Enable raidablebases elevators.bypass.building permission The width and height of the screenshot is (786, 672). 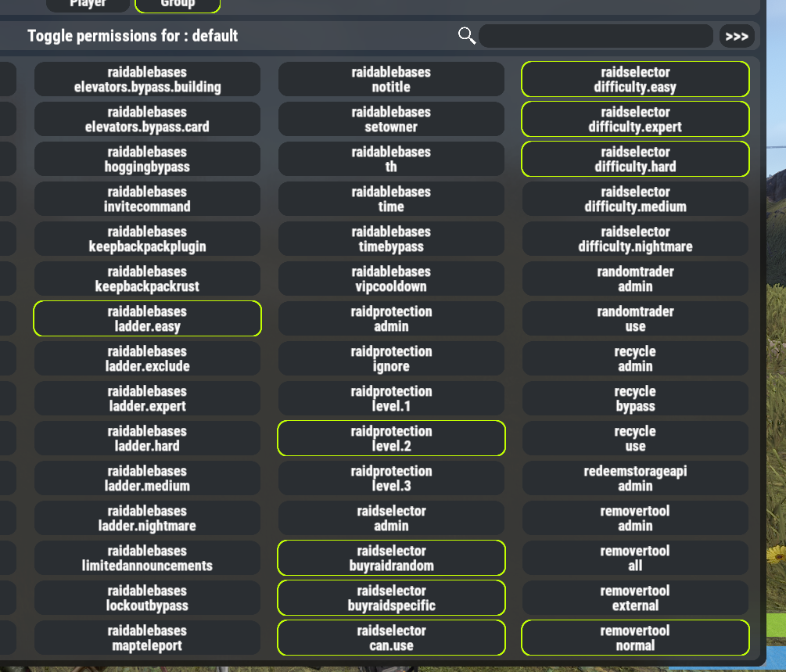[x=147, y=79]
